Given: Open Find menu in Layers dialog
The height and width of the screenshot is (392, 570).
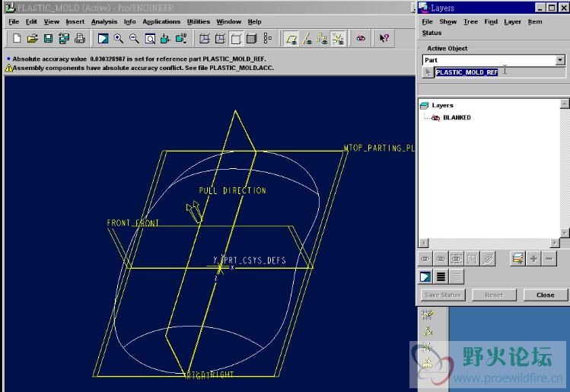Looking at the screenshot, I should pos(491,21).
